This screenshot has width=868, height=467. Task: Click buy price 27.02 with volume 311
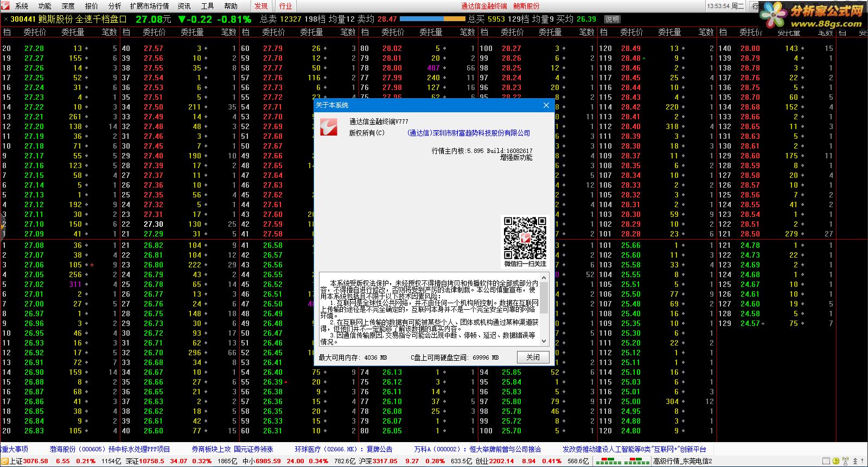click(34, 284)
